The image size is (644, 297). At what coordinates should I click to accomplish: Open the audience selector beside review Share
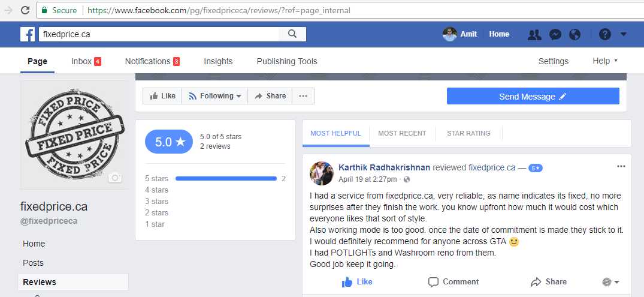pos(610,282)
